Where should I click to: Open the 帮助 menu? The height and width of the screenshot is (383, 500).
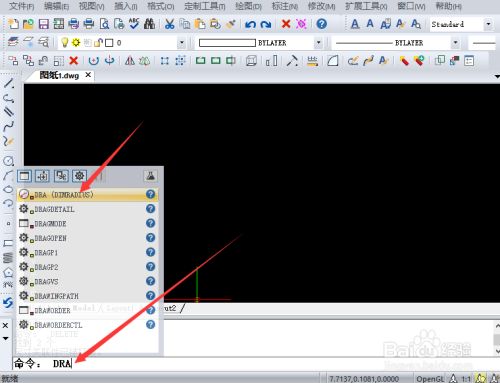[449, 6]
